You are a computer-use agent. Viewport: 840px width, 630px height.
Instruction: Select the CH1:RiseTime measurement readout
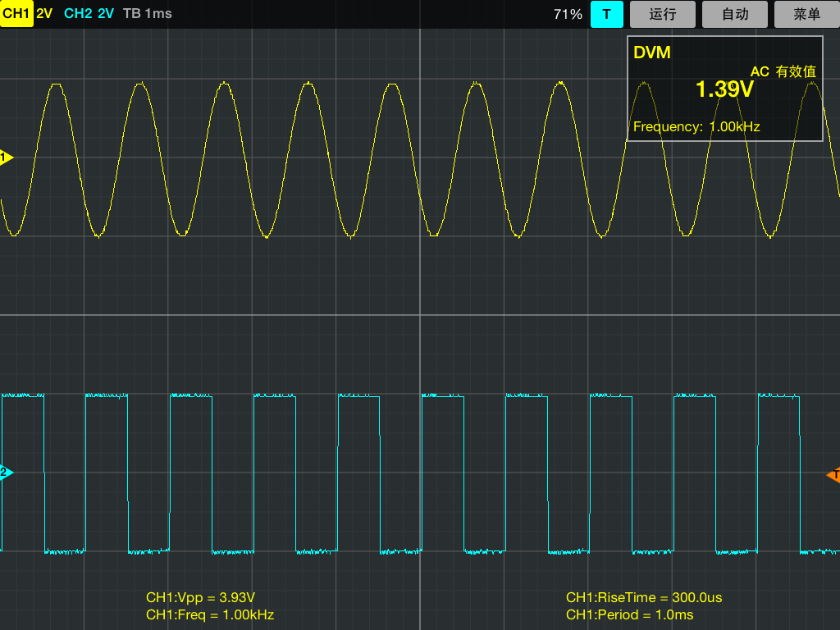coord(644,597)
